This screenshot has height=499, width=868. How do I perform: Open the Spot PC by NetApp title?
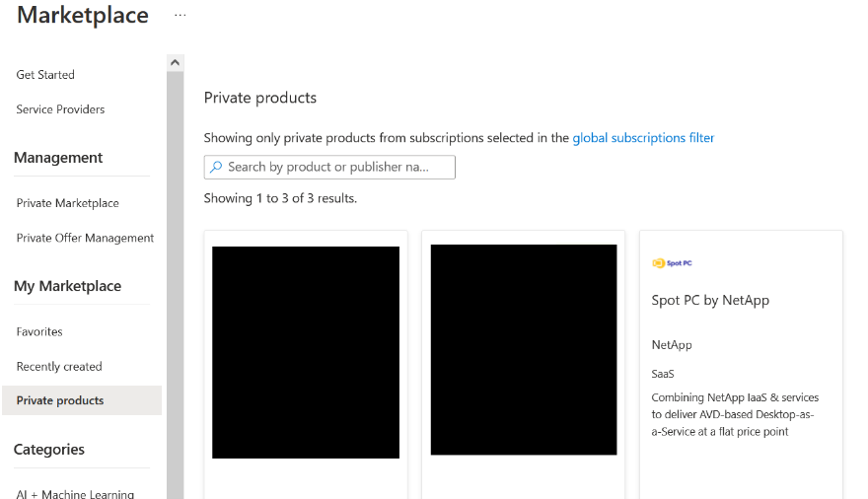coord(710,301)
